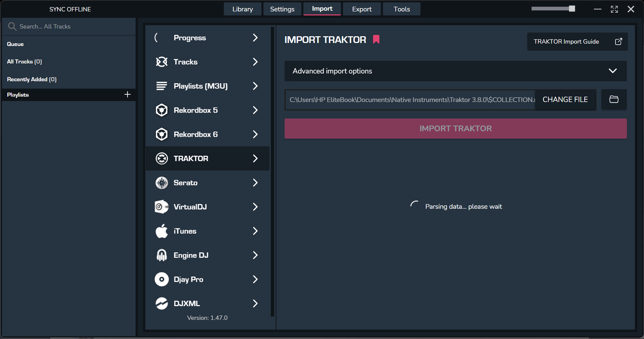Click the Playlists (M3U) list icon
644x339 pixels.
[x=162, y=86]
